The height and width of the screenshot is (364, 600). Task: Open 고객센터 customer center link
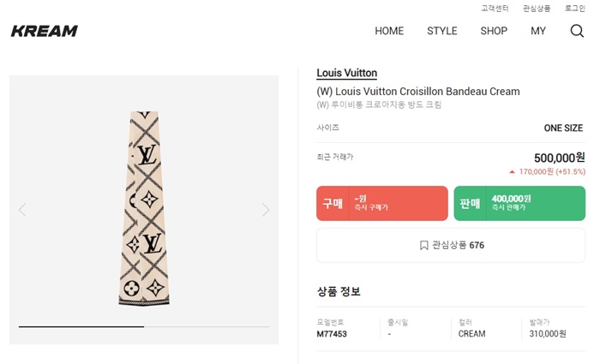pos(495,9)
